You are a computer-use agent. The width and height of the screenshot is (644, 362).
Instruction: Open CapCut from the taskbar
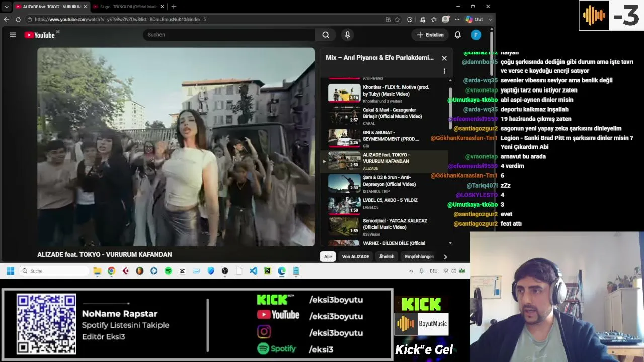coord(182,271)
